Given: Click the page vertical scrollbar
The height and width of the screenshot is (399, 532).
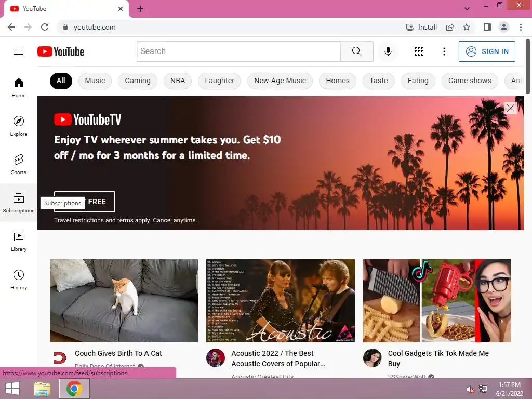Looking at the screenshot, I should point(528,66).
